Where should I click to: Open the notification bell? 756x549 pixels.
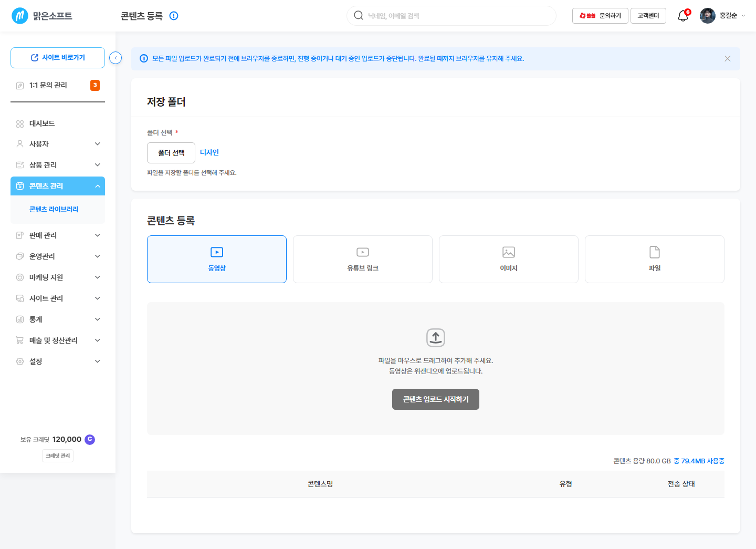coord(683,16)
